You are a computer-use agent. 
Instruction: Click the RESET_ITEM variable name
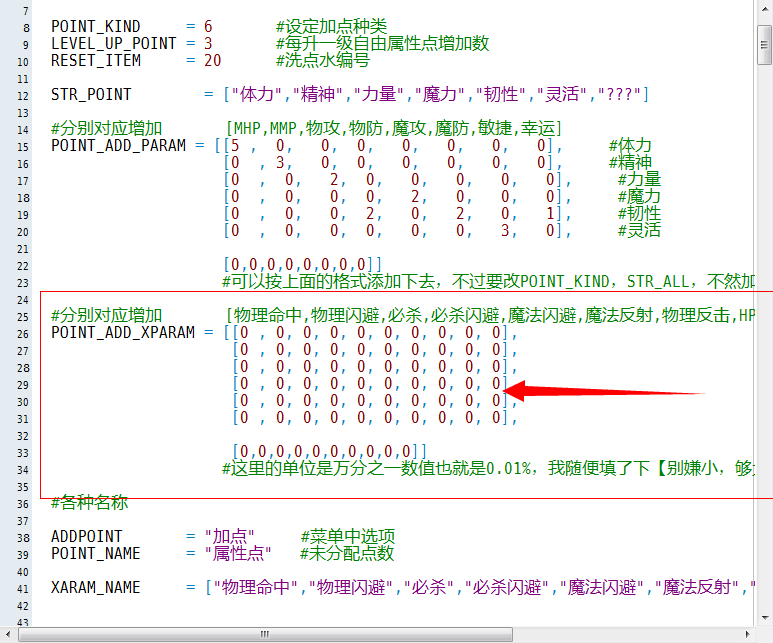[96, 61]
